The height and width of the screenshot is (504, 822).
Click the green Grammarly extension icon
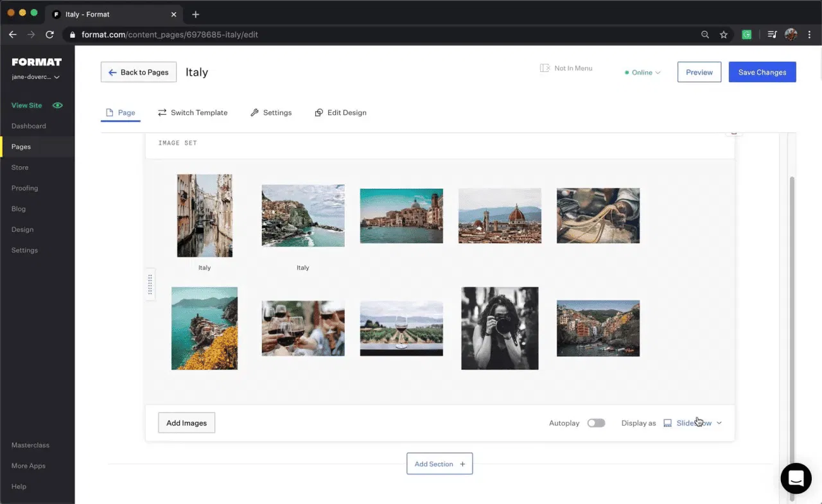pyautogui.click(x=746, y=35)
